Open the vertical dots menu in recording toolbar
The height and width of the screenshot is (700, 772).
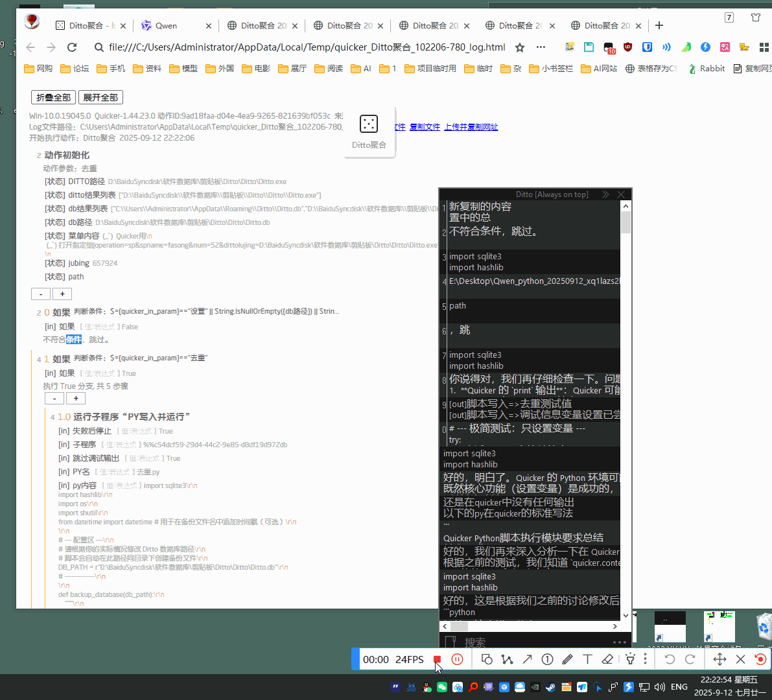coord(646,660)
